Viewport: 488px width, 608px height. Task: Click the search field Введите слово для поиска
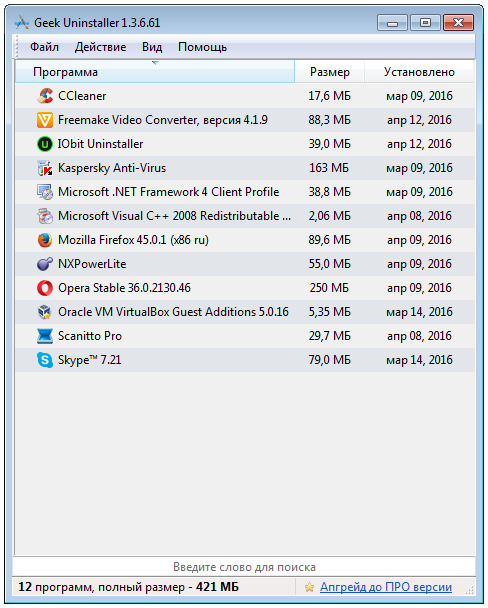(244, 567)
